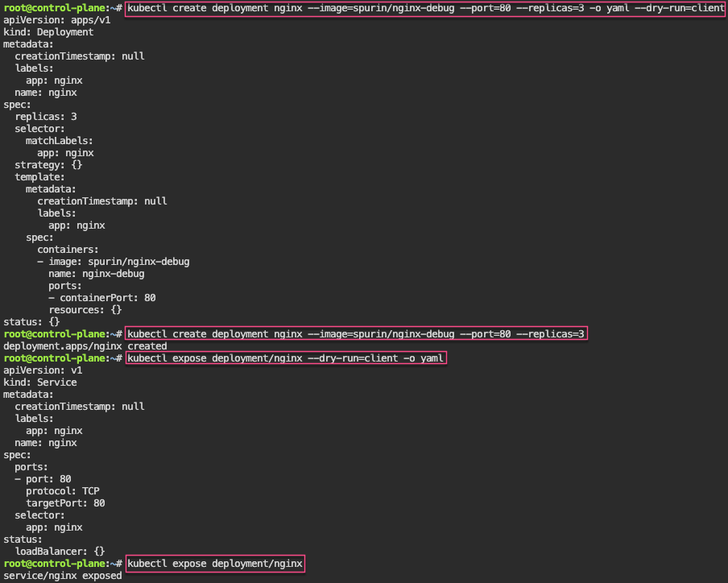Image resolution: width=728 pixels, height=583 pixels.
Task: Select the 'template:' line in the spec
Action: pos(39,177)
